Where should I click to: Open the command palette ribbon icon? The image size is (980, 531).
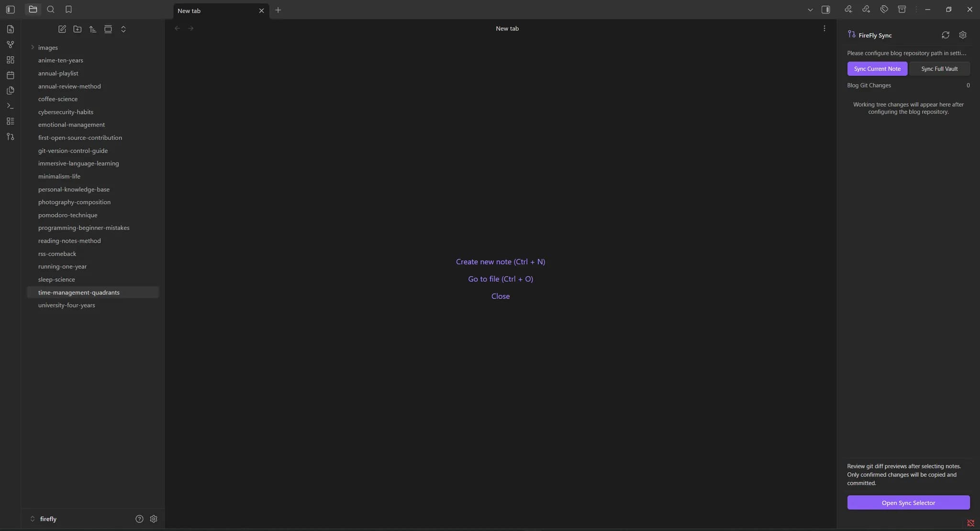point(10,106)
